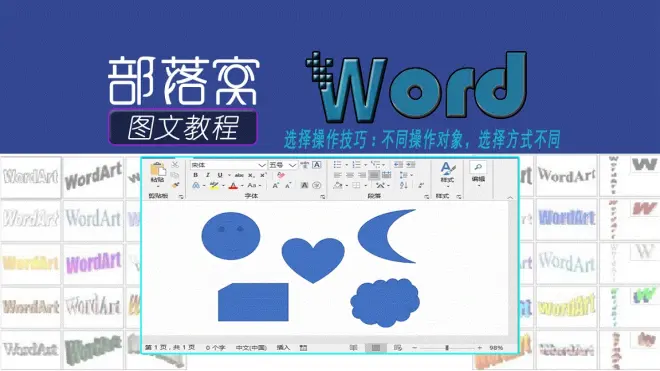Click the clear formatting eraser icon
Image resolution: width=660 pixels, height=371 pixels.
tap(281, 175)
